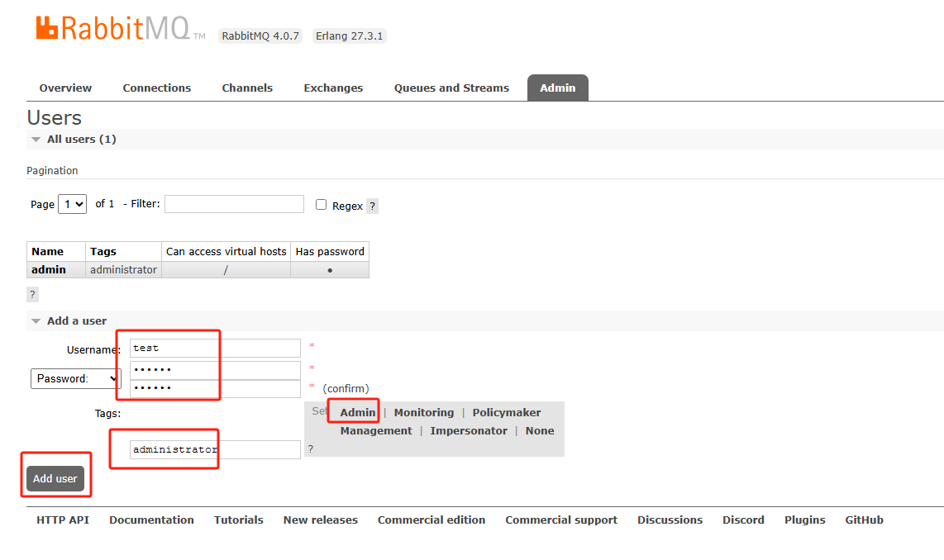Open the Password type dropdown
This screenshot has height=560, width=944.
[76, 378]
